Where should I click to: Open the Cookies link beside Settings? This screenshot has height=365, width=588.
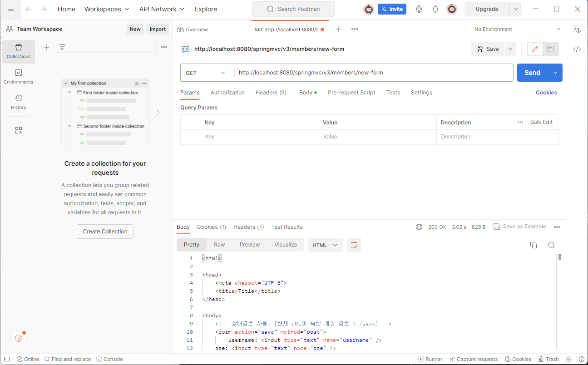point(546,93)
